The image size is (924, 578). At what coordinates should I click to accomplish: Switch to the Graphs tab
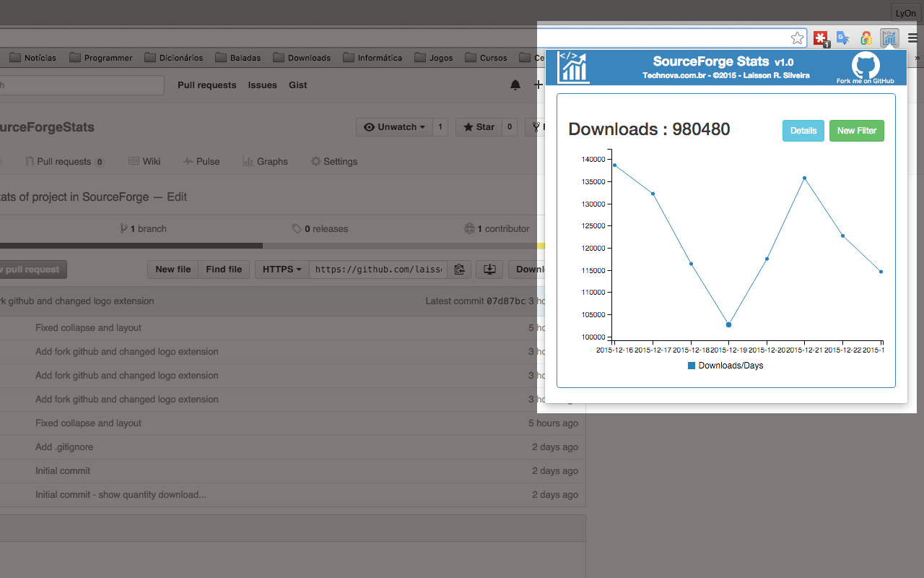(x=265, y=161)
